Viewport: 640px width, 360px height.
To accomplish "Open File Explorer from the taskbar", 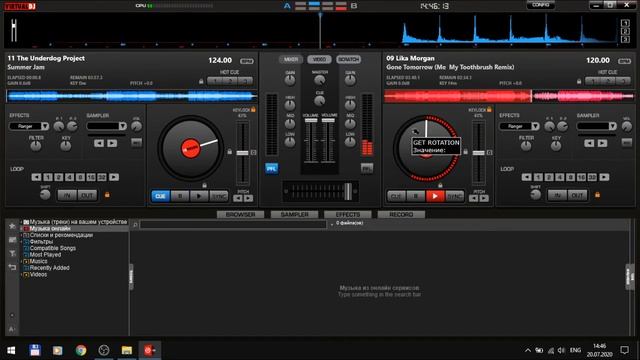I will 127,350.
